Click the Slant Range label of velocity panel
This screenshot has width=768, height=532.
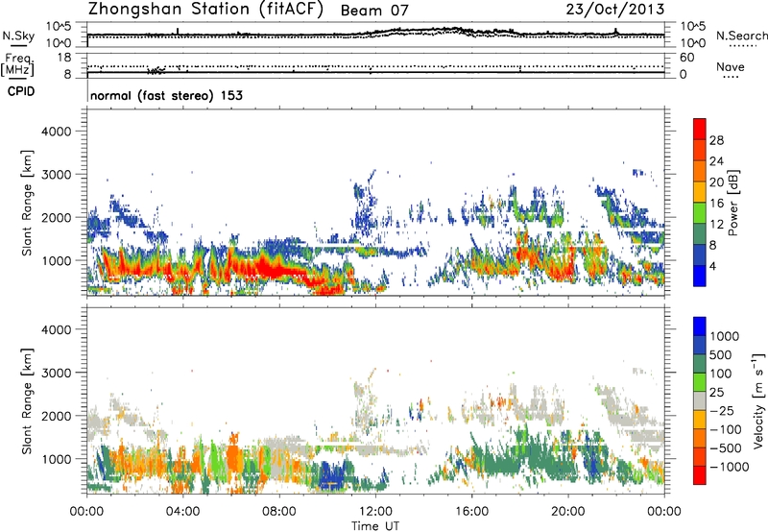pos(27,401)
